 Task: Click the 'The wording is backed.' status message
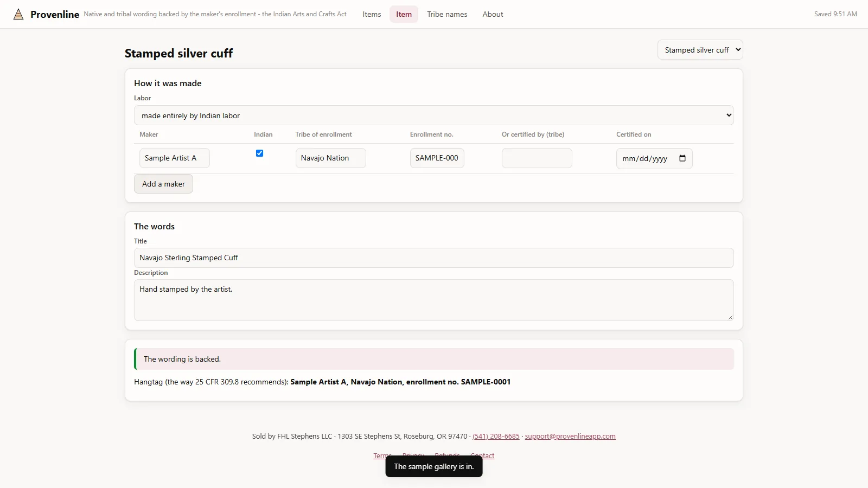point(434,359)
